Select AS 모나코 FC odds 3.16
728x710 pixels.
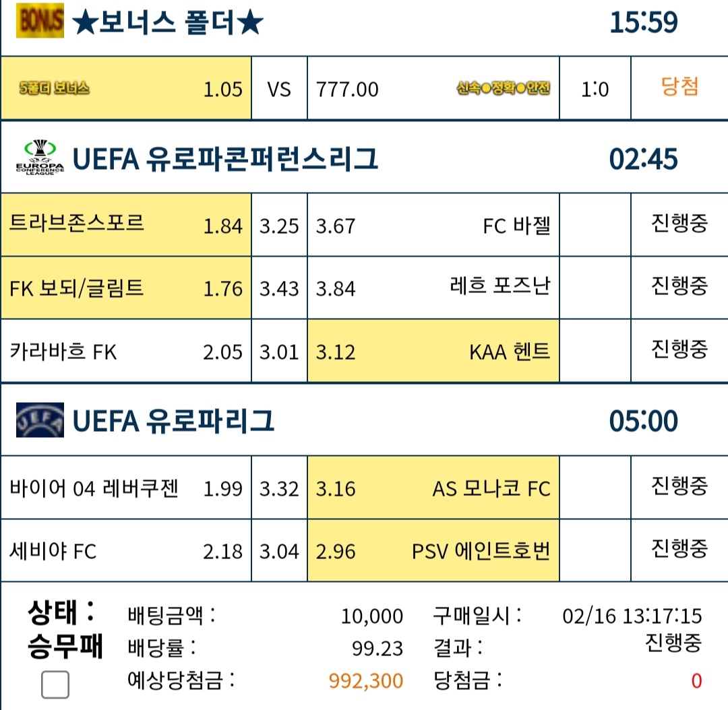point(433,488)
